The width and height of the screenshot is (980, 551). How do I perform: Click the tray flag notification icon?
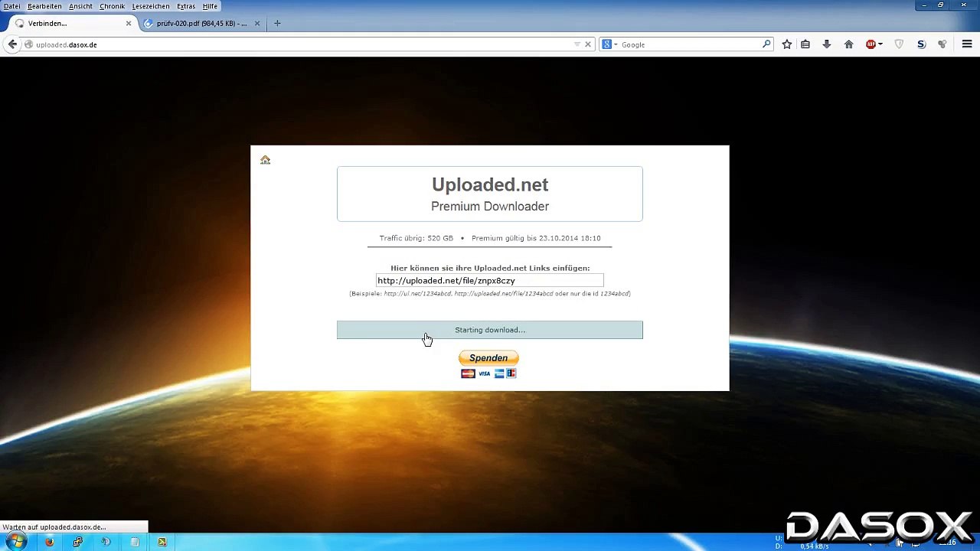tap(900, 543)
